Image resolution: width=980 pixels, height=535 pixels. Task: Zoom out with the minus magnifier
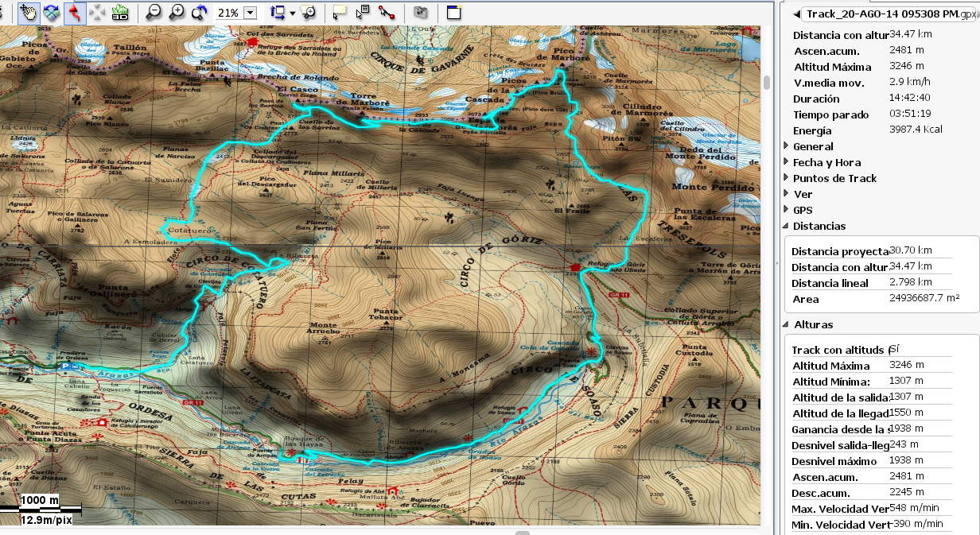[x=154, y=13]
